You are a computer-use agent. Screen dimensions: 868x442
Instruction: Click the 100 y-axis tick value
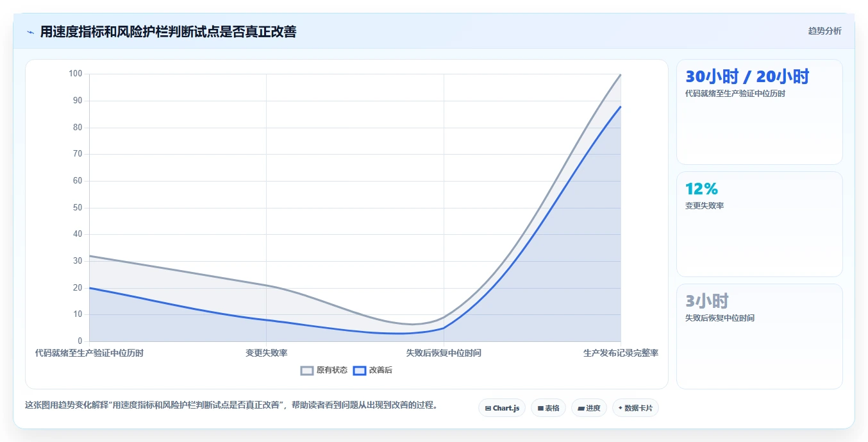tap(76, 74)
